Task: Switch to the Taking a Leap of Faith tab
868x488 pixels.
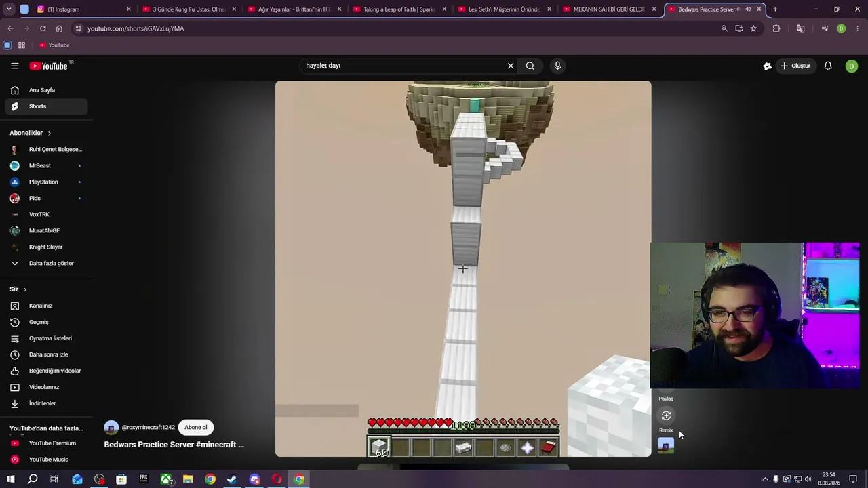Action: click(x=399, y=9)
